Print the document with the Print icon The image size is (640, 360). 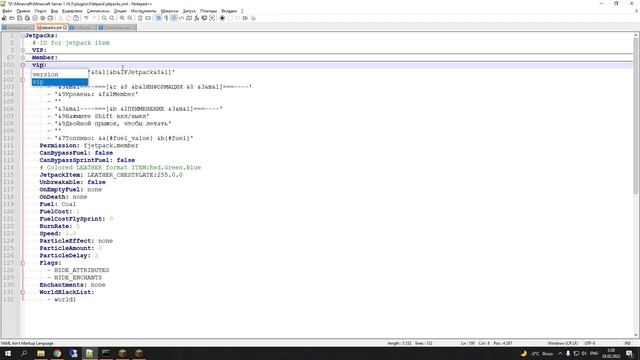click(x=51, y=18)
